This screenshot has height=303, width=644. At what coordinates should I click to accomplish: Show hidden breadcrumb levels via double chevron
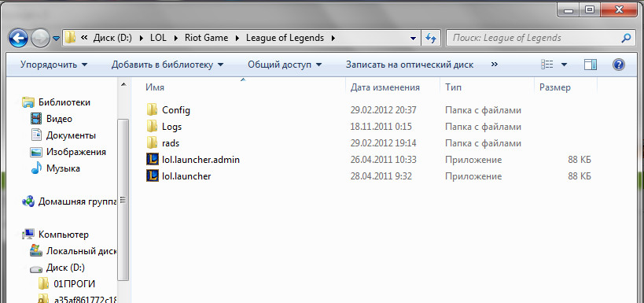[84, 39]
